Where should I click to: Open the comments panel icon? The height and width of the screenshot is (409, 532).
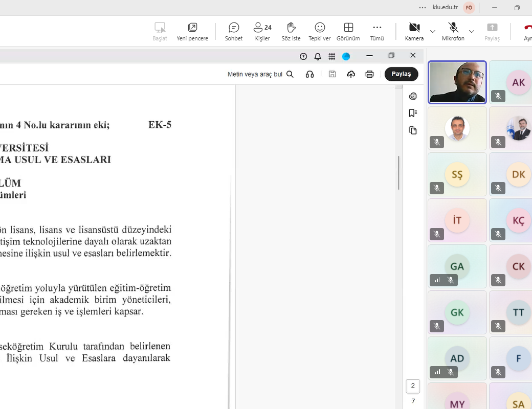(x=413, y=96)
